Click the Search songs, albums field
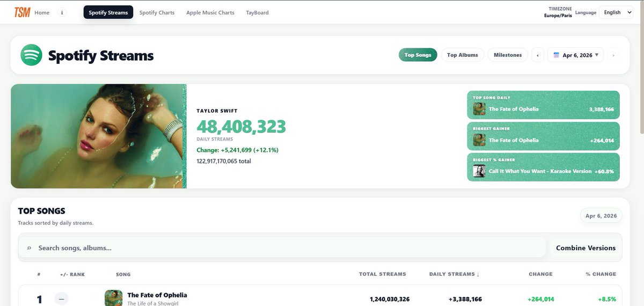644x306 pixels. (x=282, y=248)
